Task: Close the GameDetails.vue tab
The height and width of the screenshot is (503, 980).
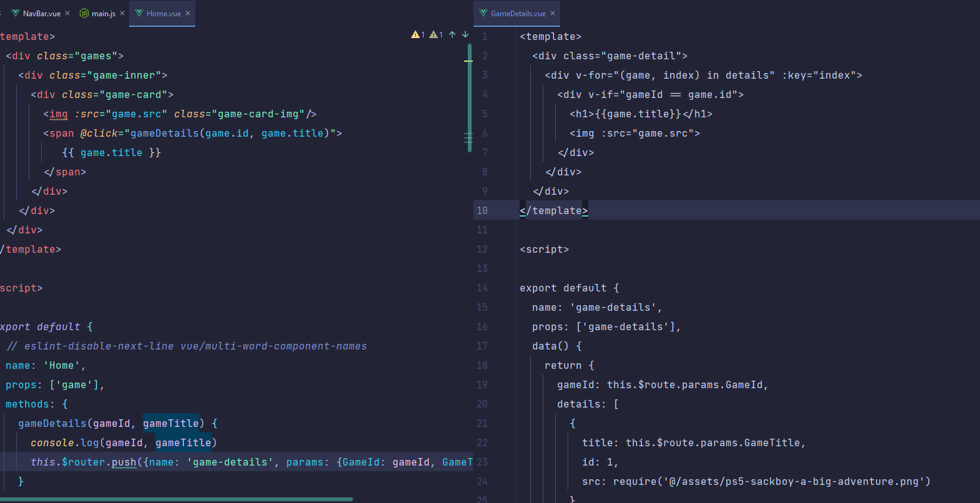Action: [x=553, y=13]
